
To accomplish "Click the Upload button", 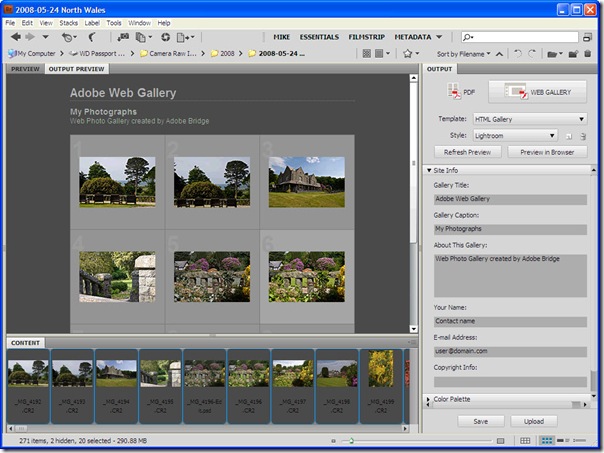I will 534,421.
